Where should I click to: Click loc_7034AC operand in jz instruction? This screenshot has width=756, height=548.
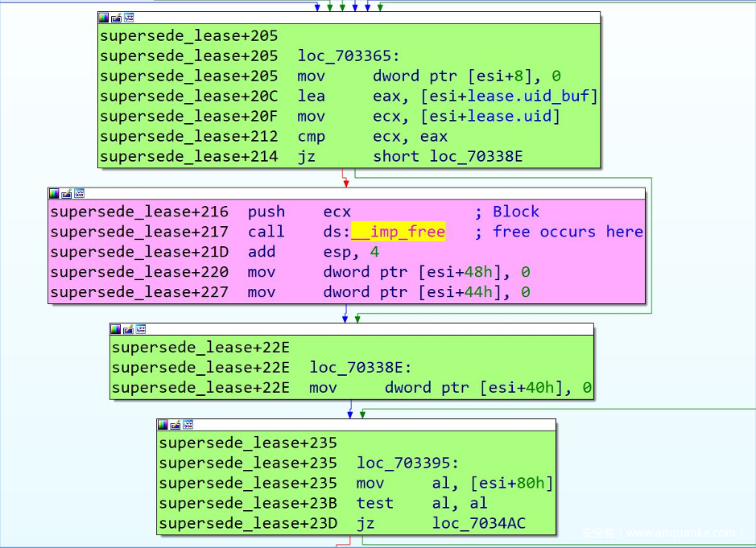478,523
